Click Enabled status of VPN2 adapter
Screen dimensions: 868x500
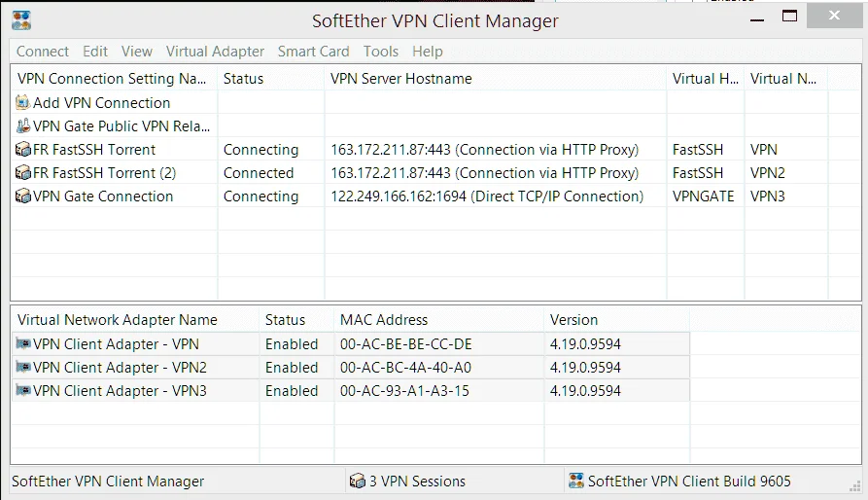[x=292, y=367]
